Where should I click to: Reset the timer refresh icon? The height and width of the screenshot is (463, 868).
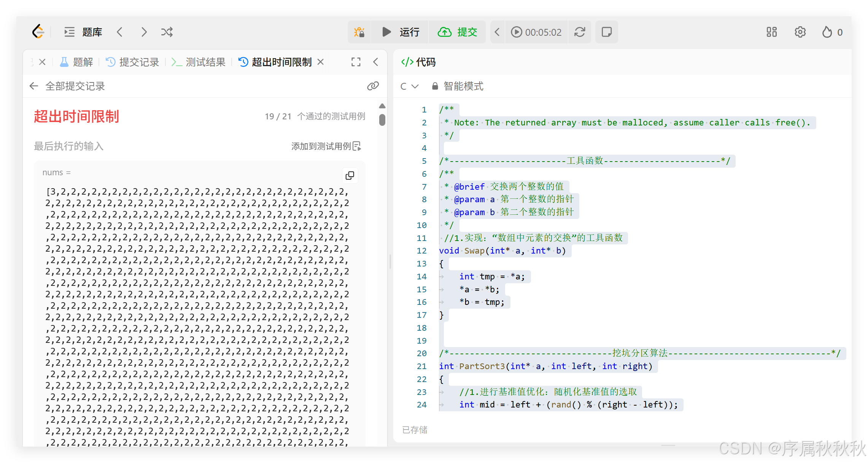[x=579, y=32]
